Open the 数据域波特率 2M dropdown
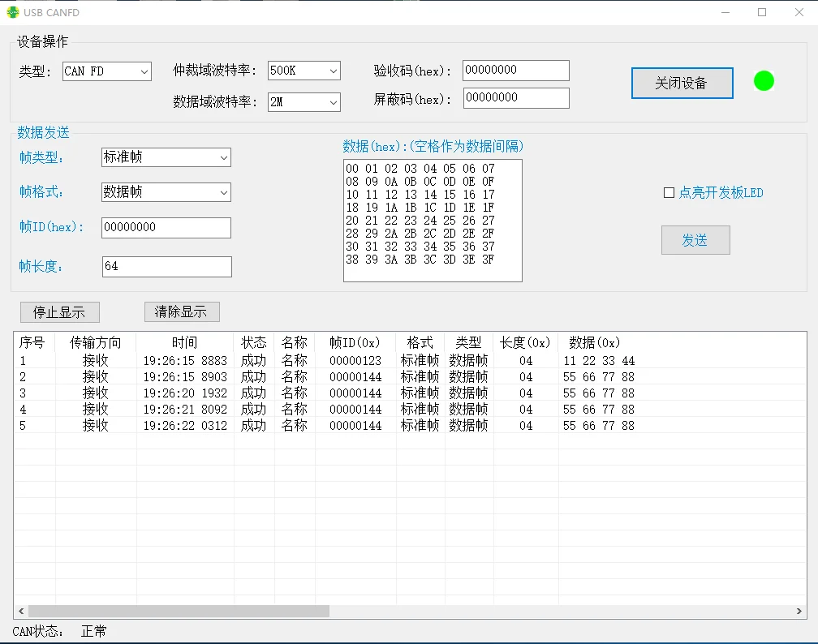The width and height of the screenshot is (818, 644). [304, 102]
